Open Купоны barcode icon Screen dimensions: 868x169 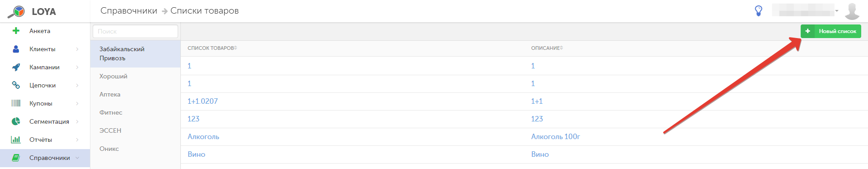click(x=16, y=103)
